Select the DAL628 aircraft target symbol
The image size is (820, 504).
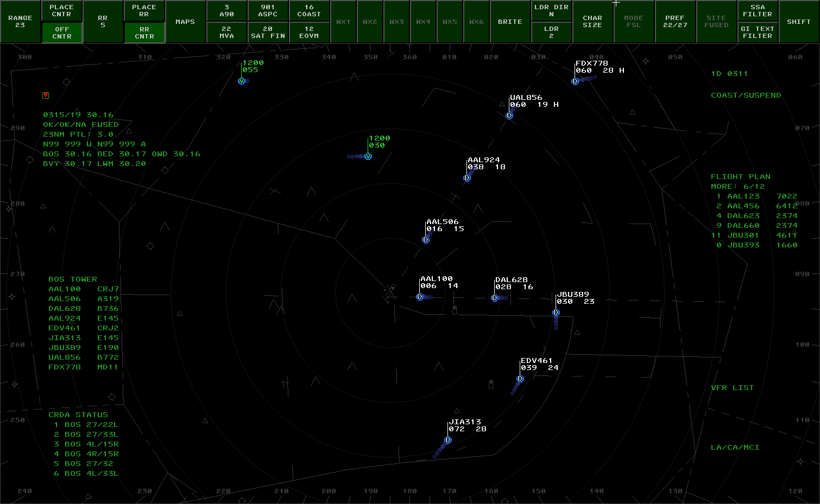[x=495, y=298]
